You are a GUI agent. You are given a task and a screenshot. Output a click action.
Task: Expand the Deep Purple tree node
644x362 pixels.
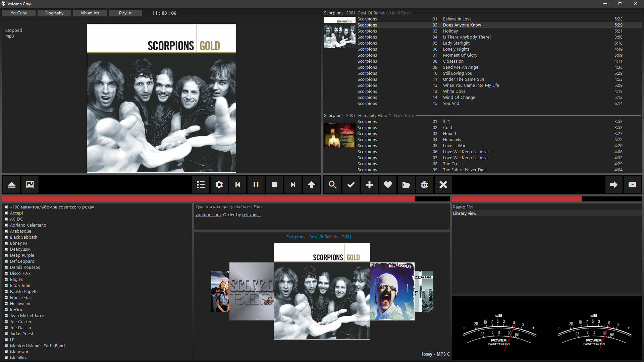pos(6,255)
